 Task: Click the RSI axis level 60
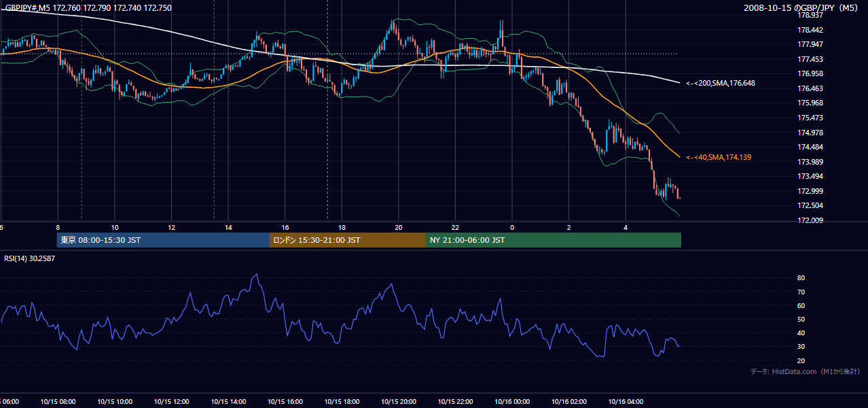(x=801, y=305)
